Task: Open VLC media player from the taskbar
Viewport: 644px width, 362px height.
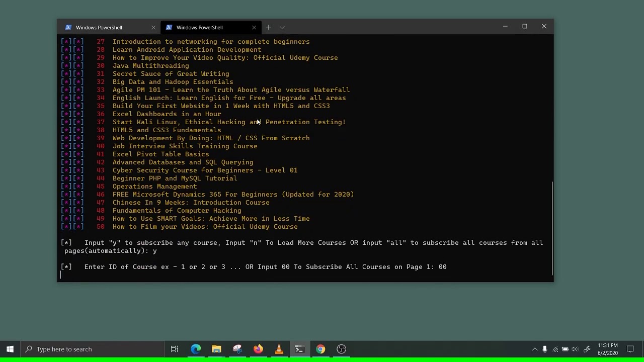Action: tap(279, 349)
